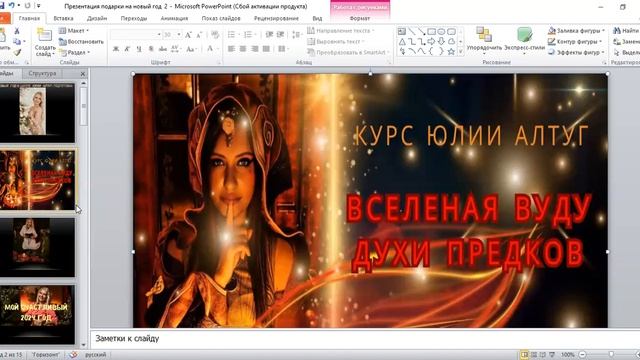640x360 pixels.
Task: Open the Контур фигуры outline dropdown
Action: click(575, 42)
